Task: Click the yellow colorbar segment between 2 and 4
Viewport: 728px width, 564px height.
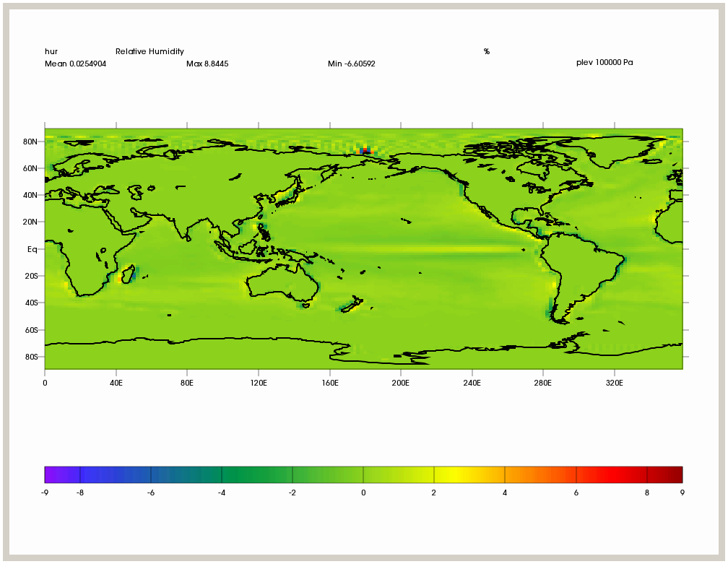Action: 469,474
